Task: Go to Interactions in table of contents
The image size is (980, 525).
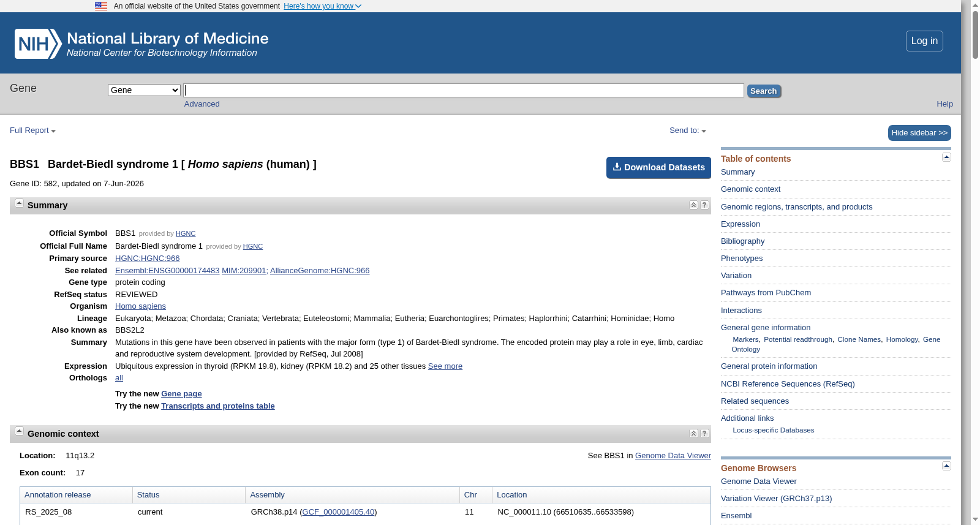Action: 741,311
